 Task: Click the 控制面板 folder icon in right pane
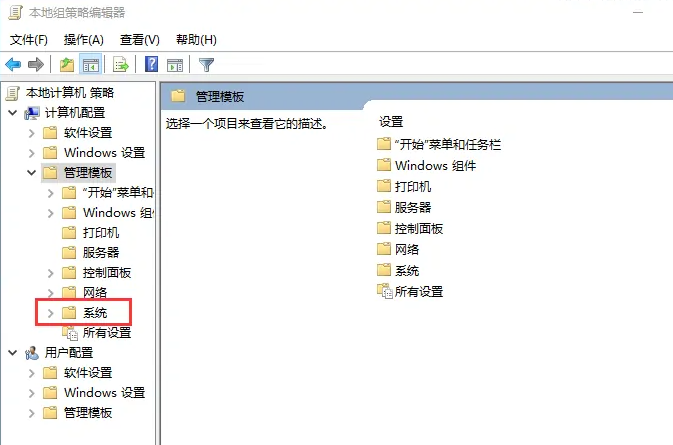click(384, 228)
